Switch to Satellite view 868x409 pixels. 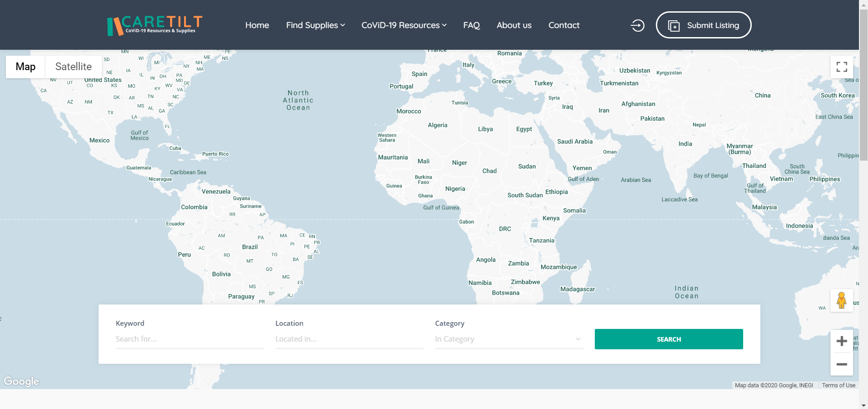point(73,67)
